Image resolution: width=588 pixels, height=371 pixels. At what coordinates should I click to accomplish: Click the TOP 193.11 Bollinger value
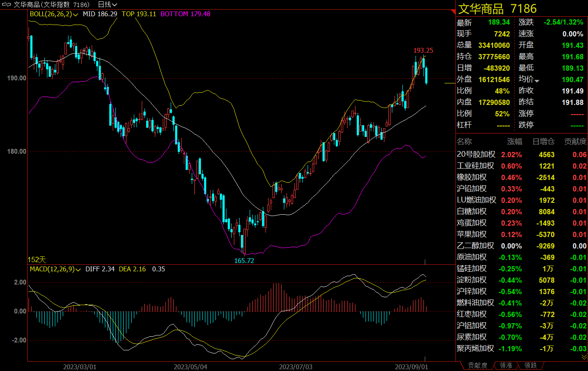tap(139, 14)
